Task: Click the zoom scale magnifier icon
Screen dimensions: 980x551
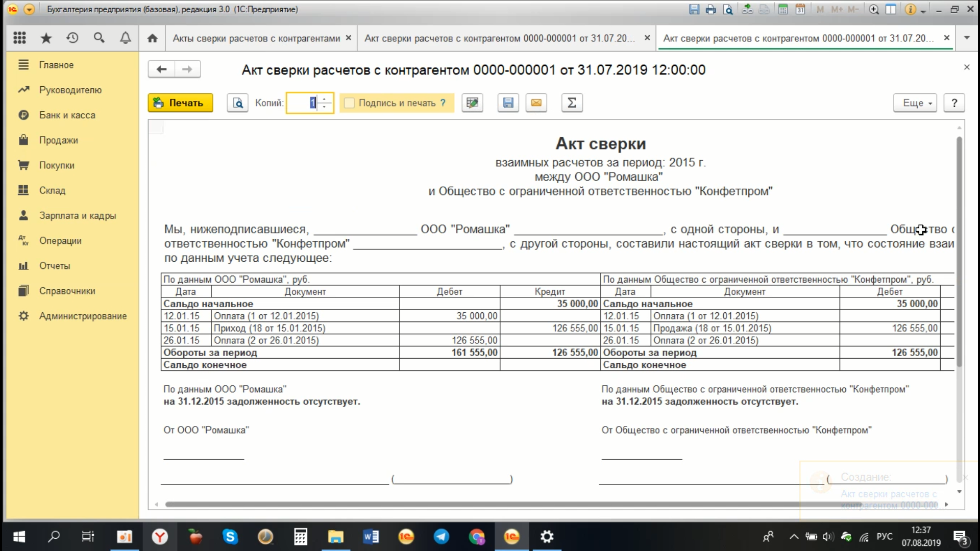Action: coord(874,9)
